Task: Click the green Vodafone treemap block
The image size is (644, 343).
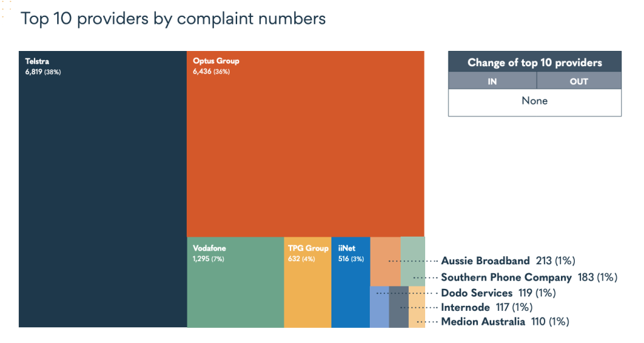Action: click(x=235, y=282)
